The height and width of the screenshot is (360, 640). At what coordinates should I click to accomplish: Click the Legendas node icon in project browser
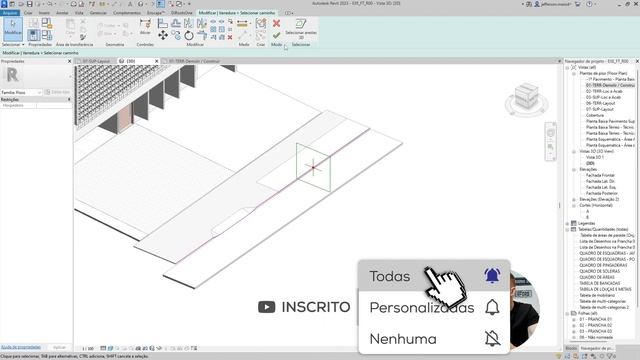[573, 223]
